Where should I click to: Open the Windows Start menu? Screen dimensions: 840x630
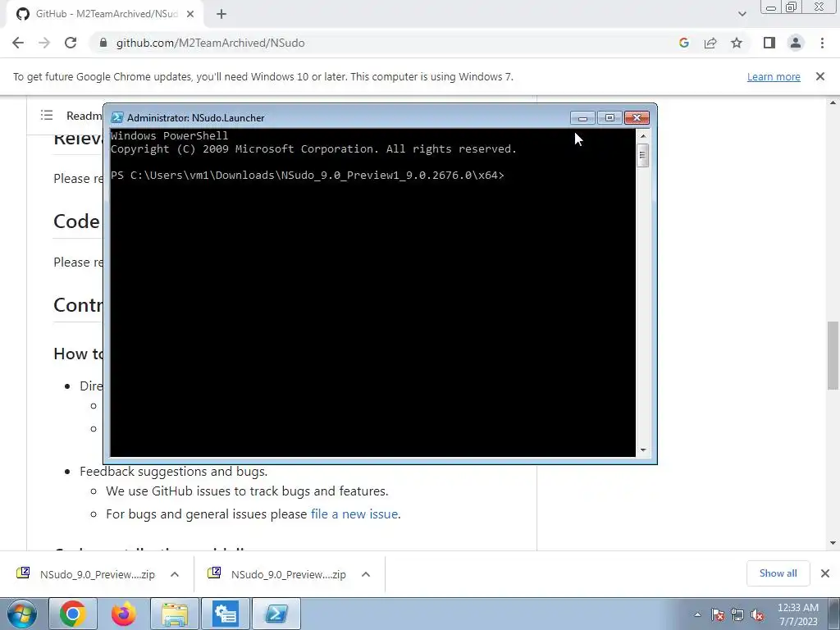point(22,614)
